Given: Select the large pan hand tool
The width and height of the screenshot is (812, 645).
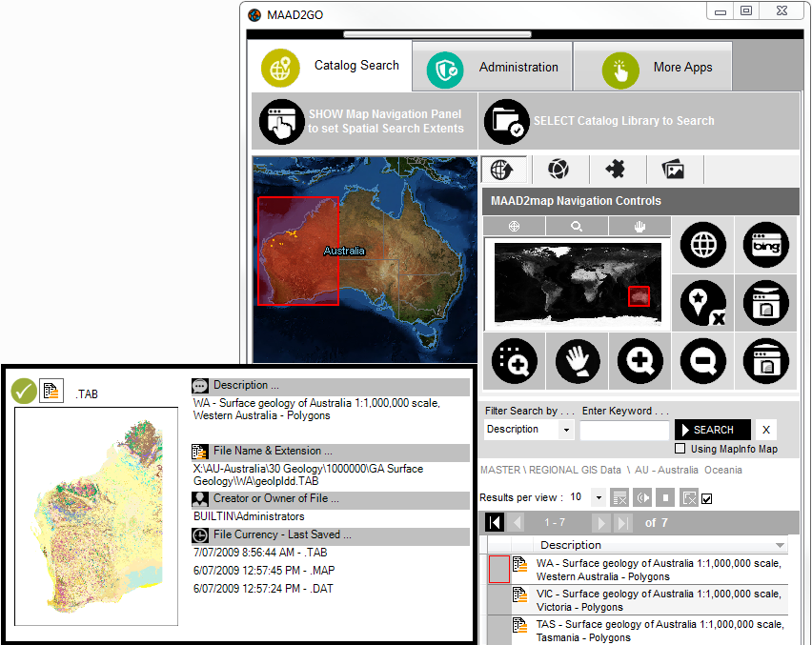Looking at the screenshot, I should point(578,362).
